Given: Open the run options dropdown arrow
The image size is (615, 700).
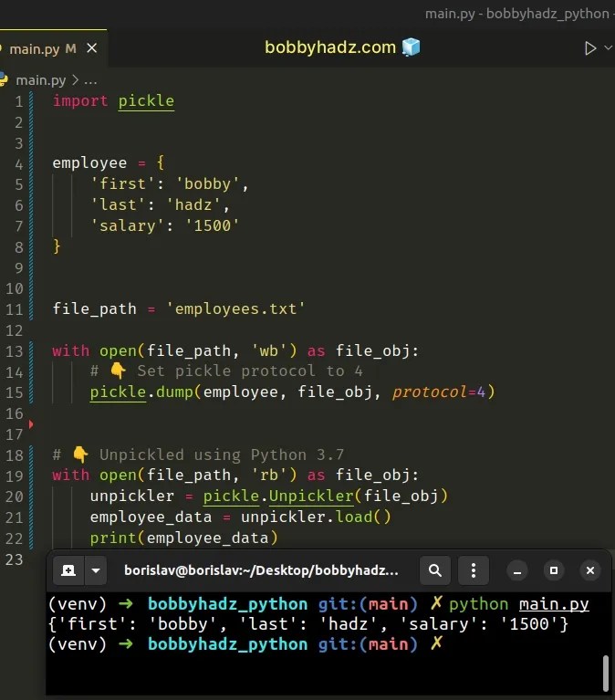Looking at the screenshot, I should tap(608, 47).
